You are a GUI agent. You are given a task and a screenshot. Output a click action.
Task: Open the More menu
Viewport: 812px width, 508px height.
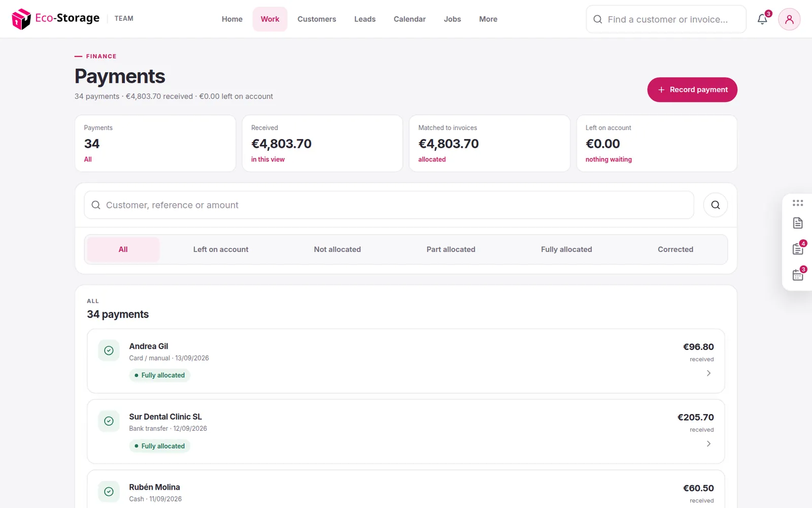click(x=488, y=19)
